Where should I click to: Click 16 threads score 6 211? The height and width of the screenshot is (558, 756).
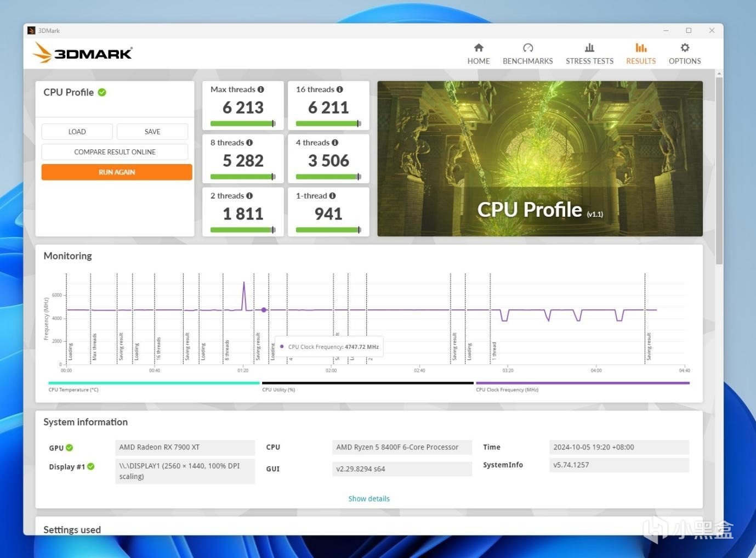[328, 108]
